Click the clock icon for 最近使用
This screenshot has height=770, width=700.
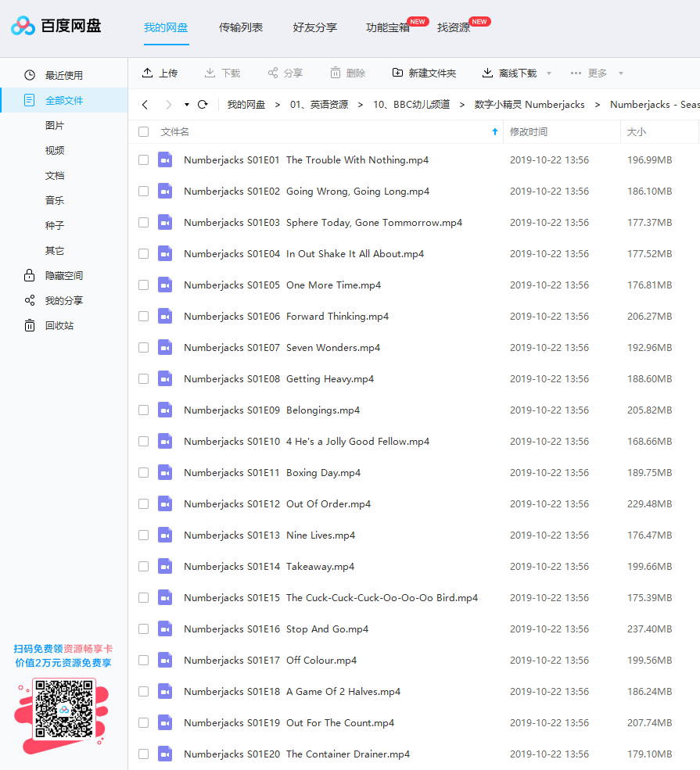click(30, 75)
